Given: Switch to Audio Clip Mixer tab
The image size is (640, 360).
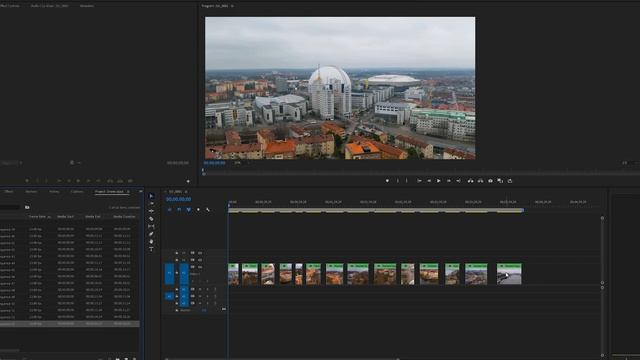Looking at the screenshot, I should click(49, 6).
